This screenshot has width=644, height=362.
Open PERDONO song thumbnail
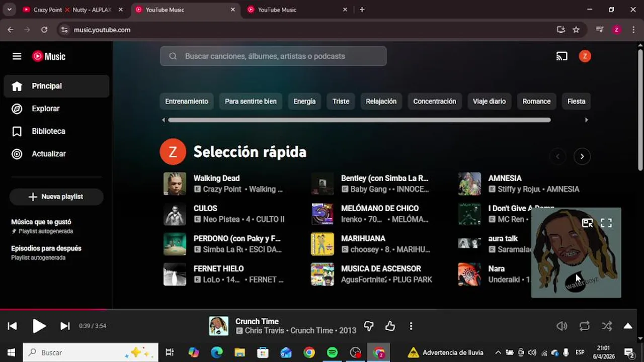pos(175,244)
